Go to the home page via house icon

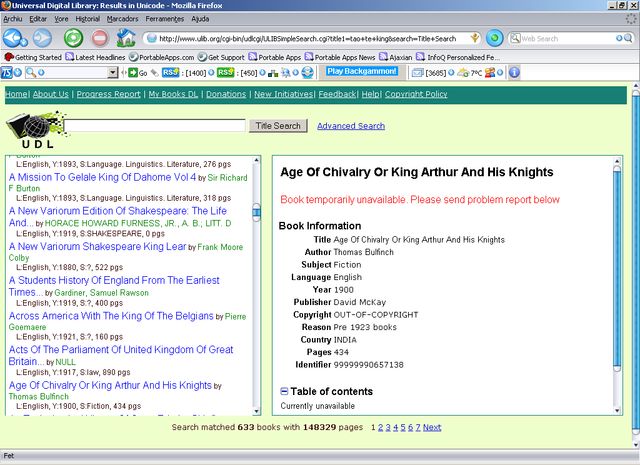[126, 38]
